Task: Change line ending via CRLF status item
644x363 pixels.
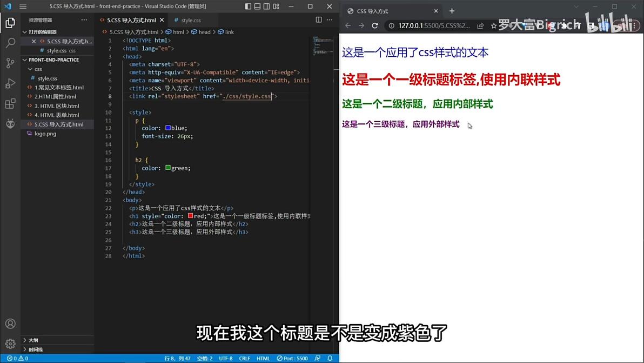Action: click(244, 359)
